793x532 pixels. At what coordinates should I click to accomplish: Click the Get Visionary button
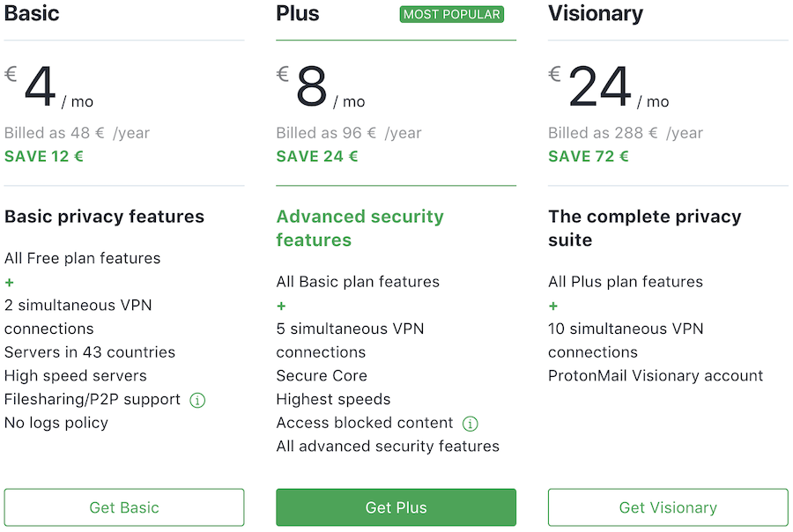(668, 507)
